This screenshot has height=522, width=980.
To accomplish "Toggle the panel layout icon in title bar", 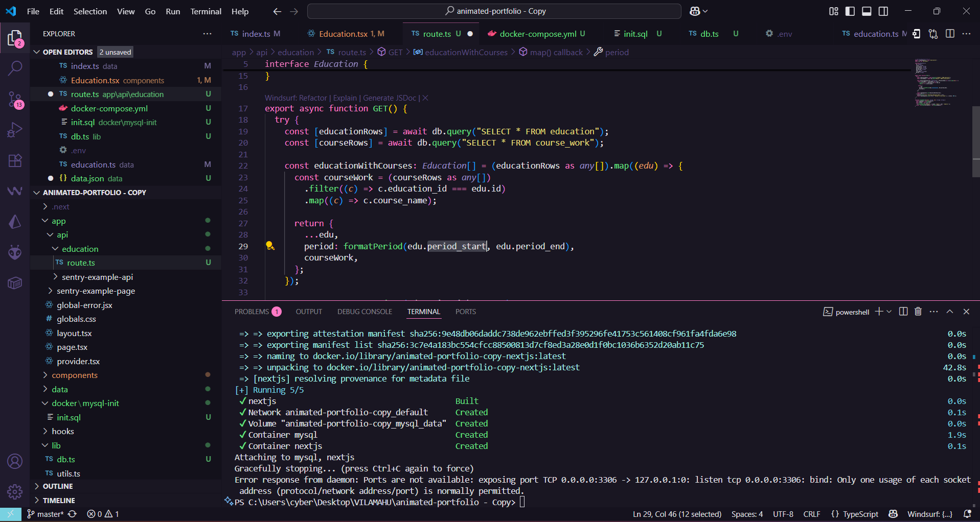I will tap(867, 11).
